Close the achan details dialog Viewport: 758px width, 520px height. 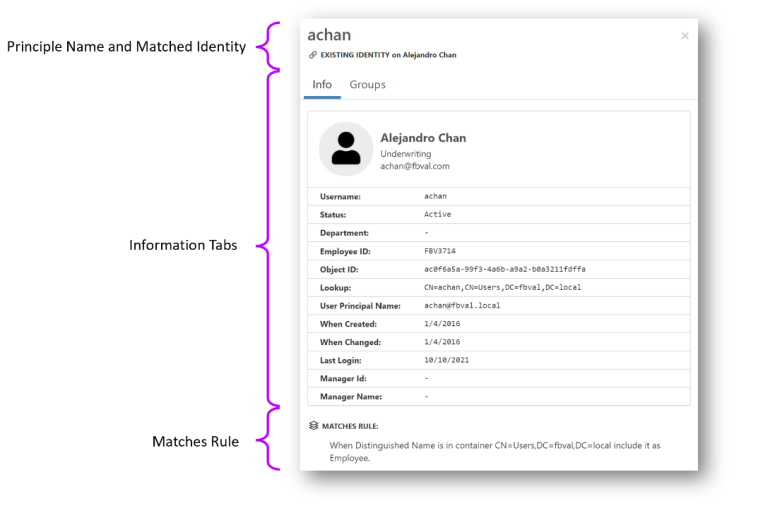(685, 36)
